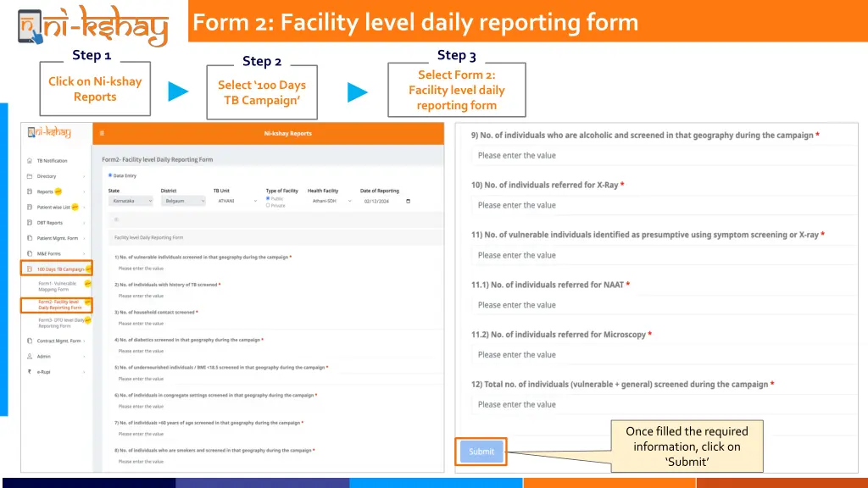Open Form1- Vulnerable Mapping Form submenu item

point(58,286)
